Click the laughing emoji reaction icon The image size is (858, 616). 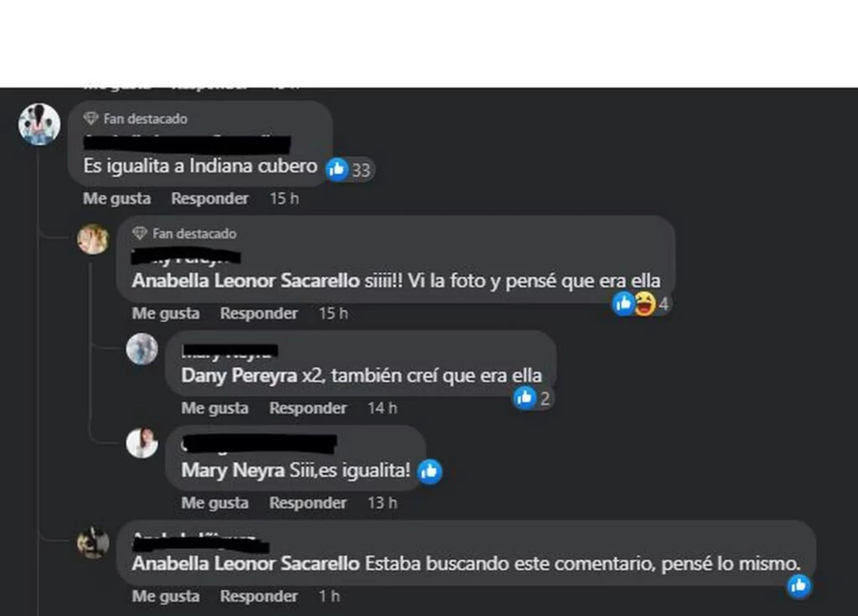point(644,303)
